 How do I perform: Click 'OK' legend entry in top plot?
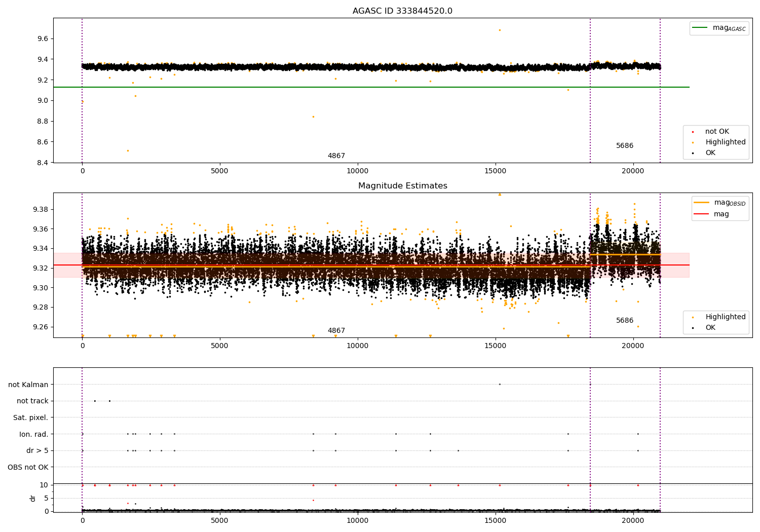click(704, 153)
